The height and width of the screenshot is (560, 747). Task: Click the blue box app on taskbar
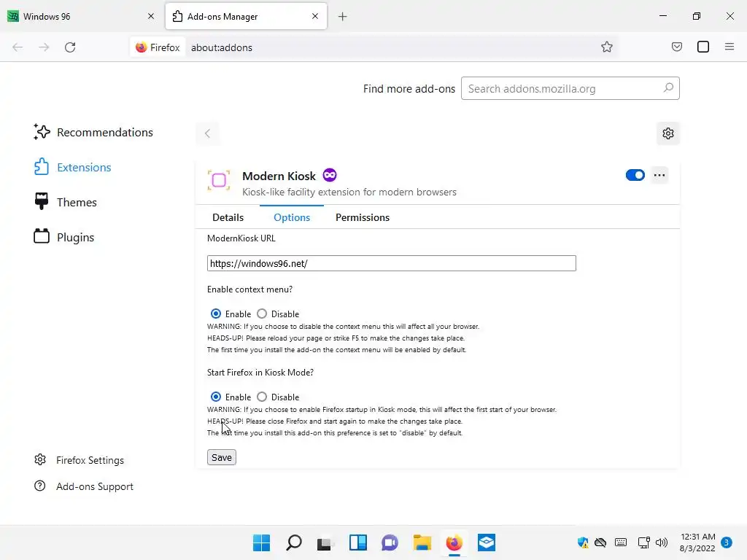pyautogui.click(x=487, y=542)
